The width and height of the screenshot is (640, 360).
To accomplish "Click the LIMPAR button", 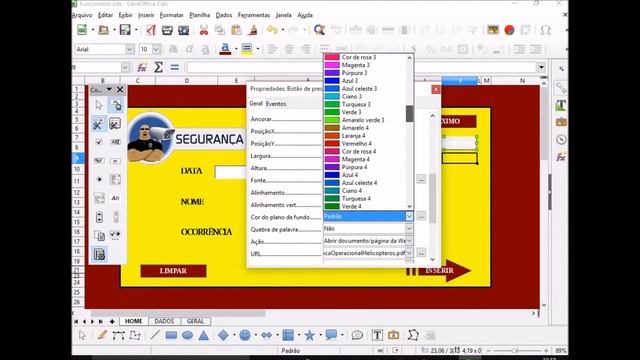I will (x=173, y=271).
